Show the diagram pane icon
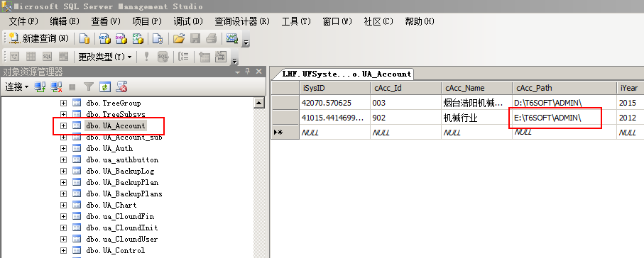 click(15, 57)
